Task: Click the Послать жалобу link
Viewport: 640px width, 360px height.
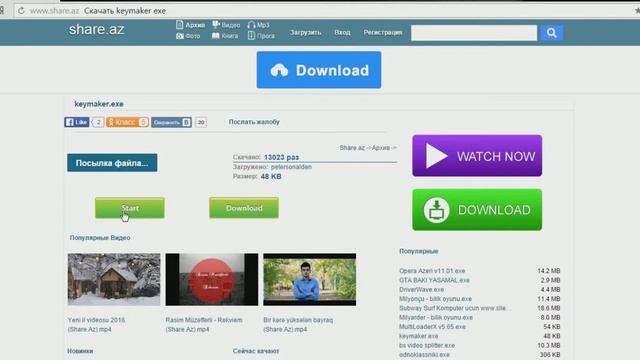Action: pyautogui.click(x=254, y=122)
